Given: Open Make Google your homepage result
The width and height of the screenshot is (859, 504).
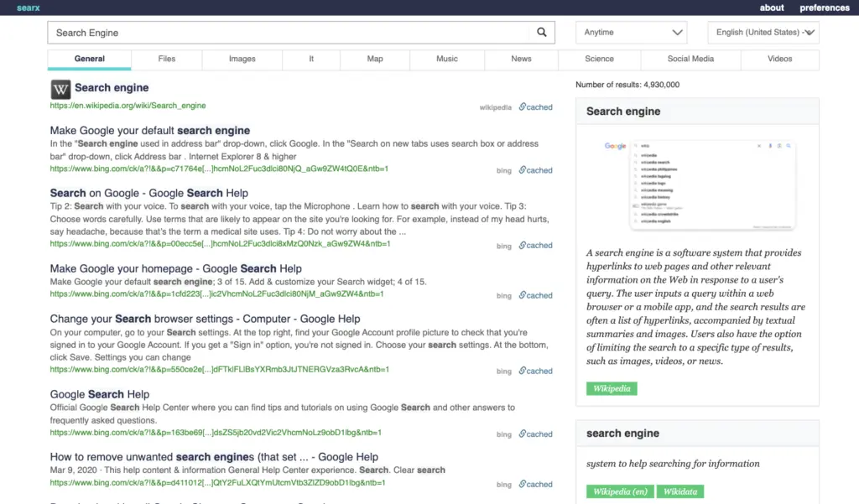Looking at the screenshot, I should [x=176, y=268].
